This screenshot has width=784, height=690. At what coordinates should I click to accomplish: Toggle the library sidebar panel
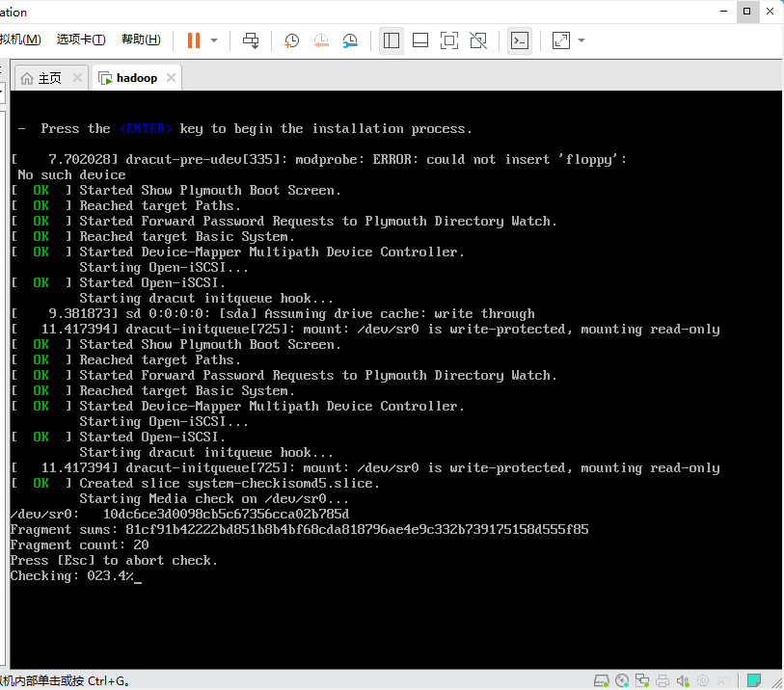[x=391, y=40]
